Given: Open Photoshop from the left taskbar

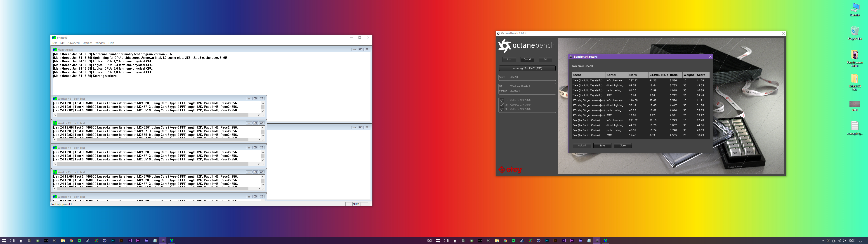Looking at the screenshot, I should point(113,241).
